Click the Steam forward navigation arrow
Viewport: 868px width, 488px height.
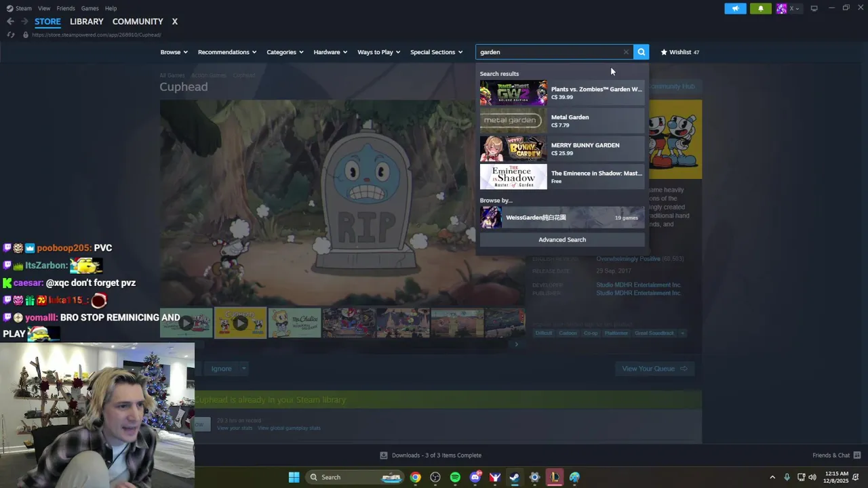24,22
